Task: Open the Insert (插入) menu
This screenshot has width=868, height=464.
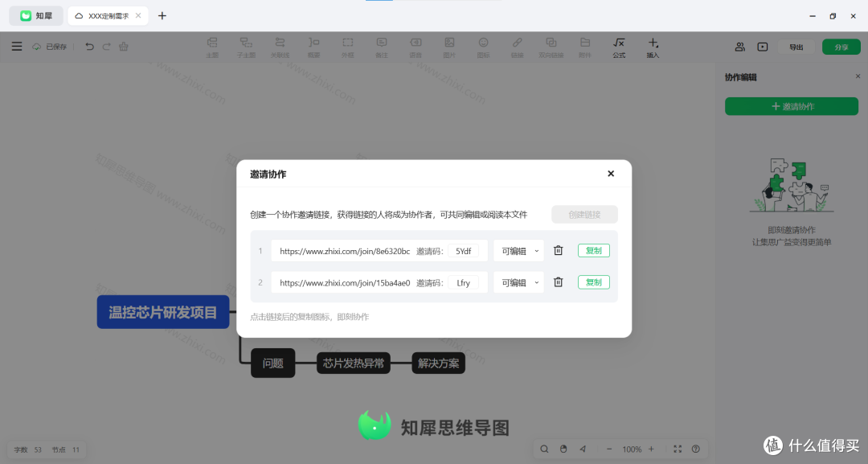Action: tap(653, 47)
